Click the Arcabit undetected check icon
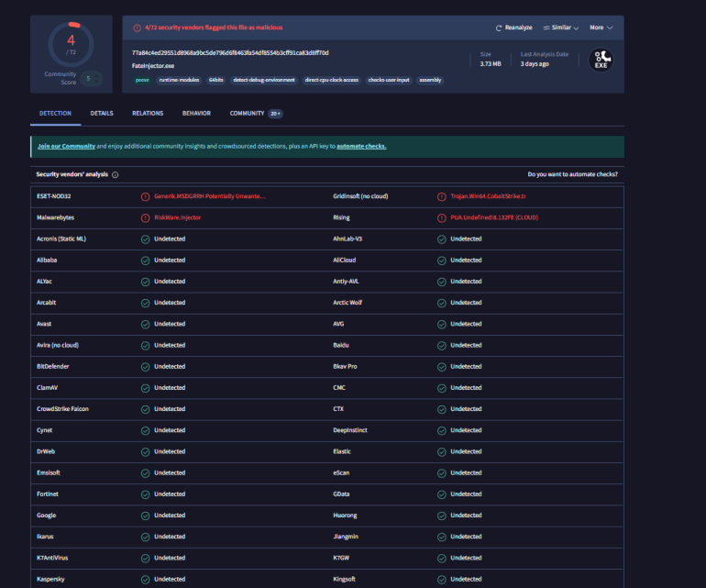 click(146, 304)
